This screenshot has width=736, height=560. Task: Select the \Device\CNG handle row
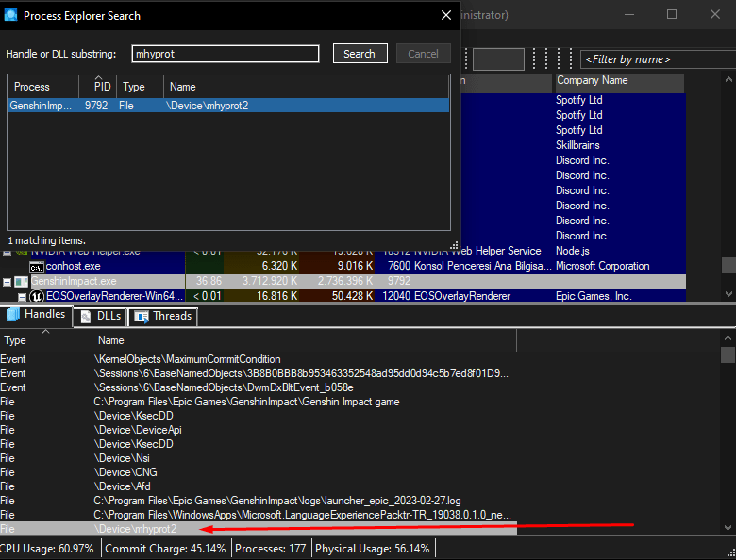[x=259, y=471]
